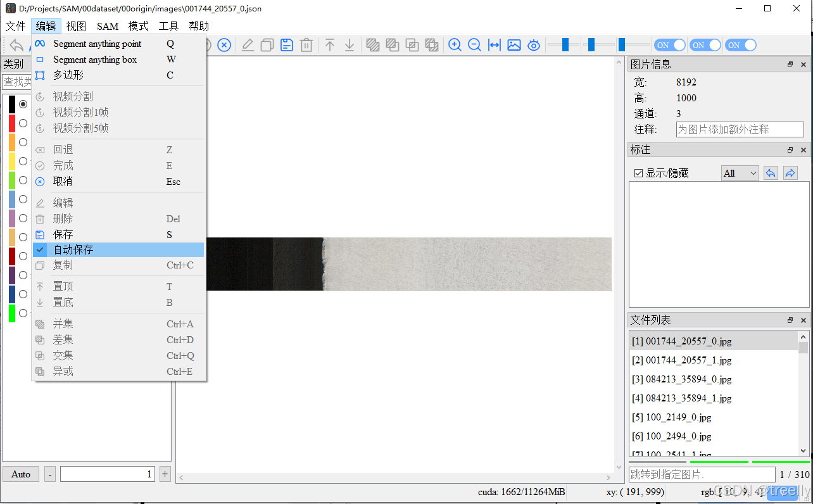
Task: Click the save disk toolbar icon
Action: 287,45
